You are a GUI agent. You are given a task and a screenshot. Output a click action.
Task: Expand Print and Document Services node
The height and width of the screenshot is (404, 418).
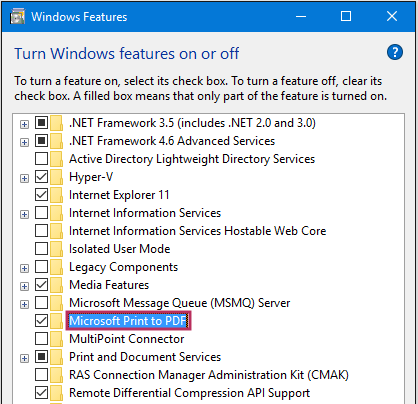click(x=24, y=358)
